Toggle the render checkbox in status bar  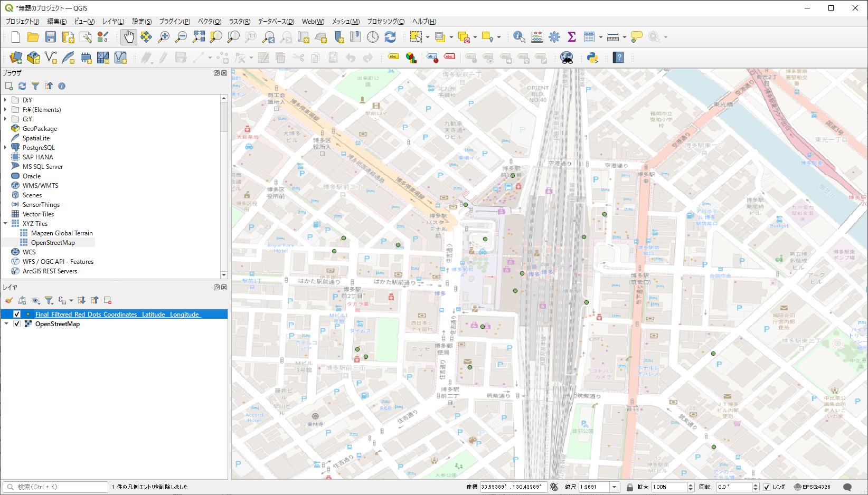click(x=767, y=487)
